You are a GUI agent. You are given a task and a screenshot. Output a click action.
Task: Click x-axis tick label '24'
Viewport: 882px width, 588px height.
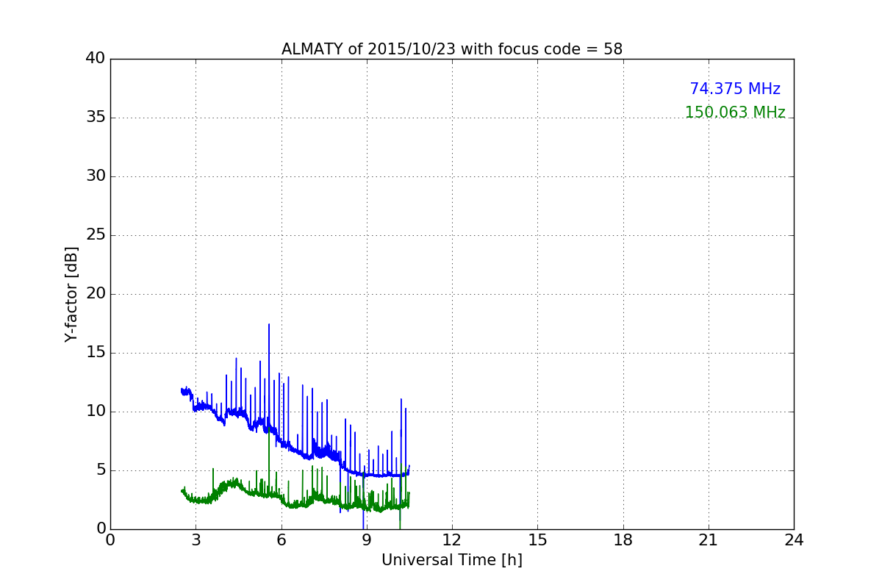(x=794, y=540)
